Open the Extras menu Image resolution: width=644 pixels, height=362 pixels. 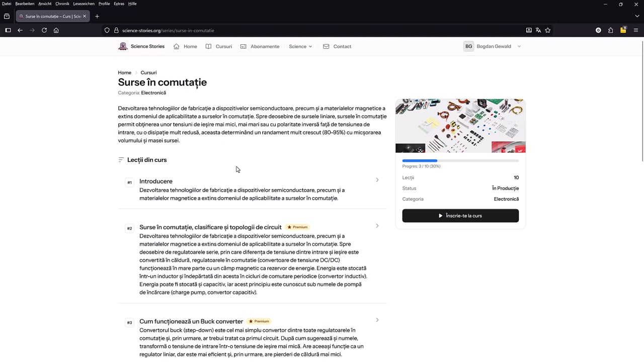119,4
